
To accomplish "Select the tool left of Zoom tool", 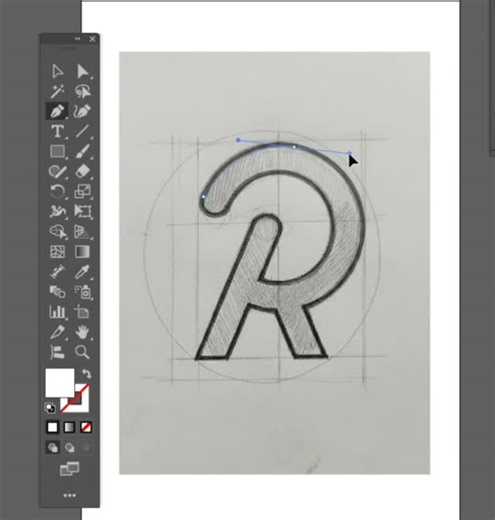I will 57,352.
